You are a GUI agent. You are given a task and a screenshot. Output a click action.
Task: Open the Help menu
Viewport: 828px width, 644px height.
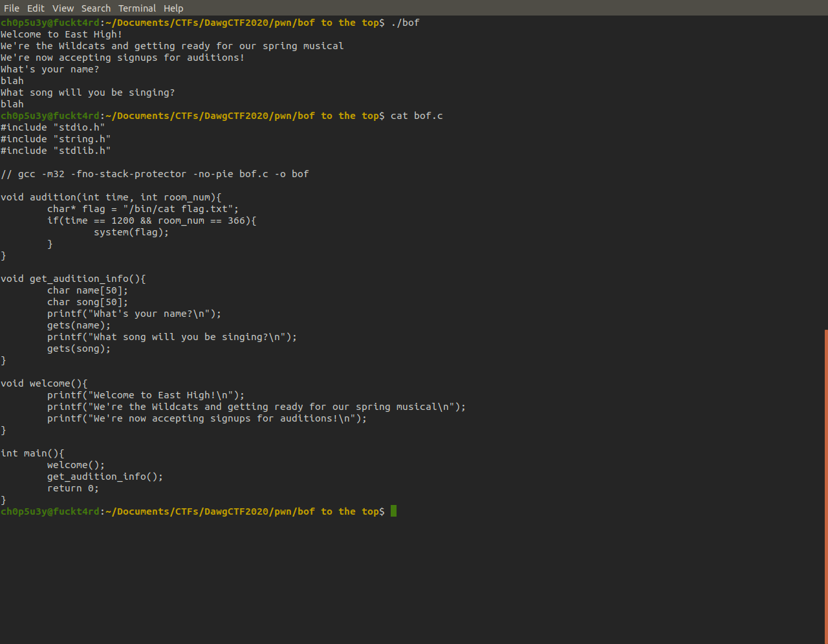(x=173, y=8)
